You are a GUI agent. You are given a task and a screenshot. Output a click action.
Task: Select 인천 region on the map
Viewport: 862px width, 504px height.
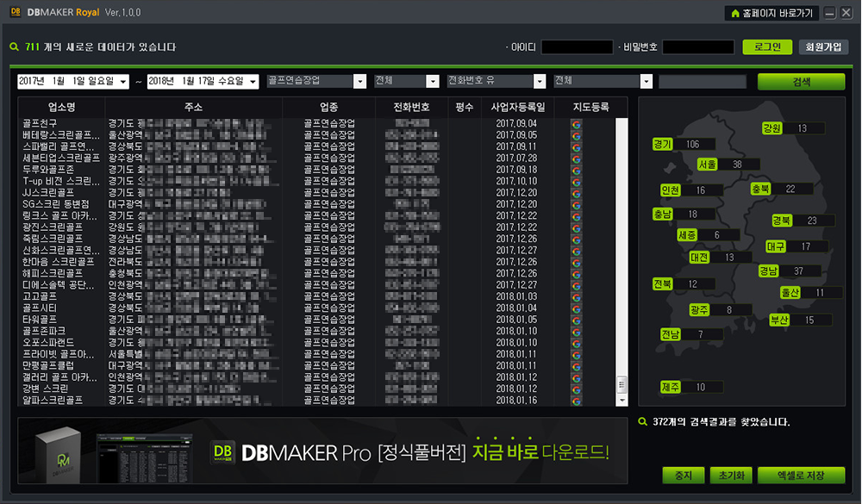(670, 190)
